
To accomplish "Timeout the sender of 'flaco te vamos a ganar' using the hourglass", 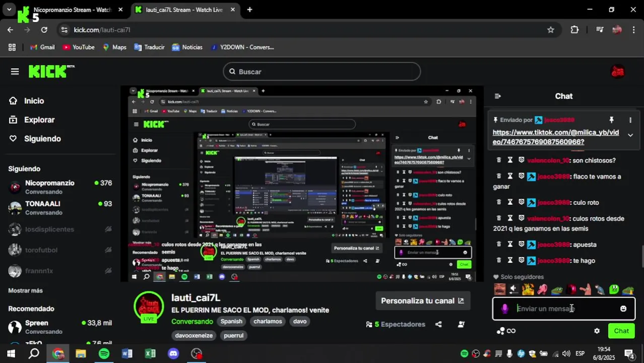I will pyautogui.click(x=510, y=176).
